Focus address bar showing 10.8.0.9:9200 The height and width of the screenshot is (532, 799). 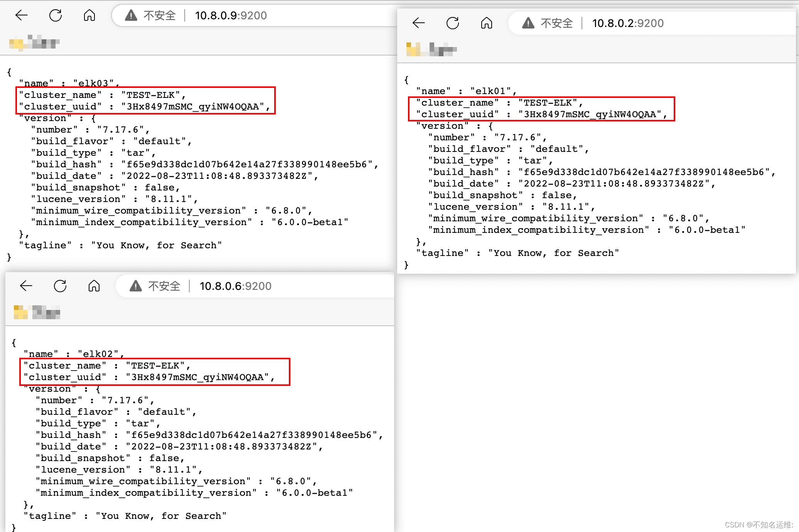click(x=231, y=15)
